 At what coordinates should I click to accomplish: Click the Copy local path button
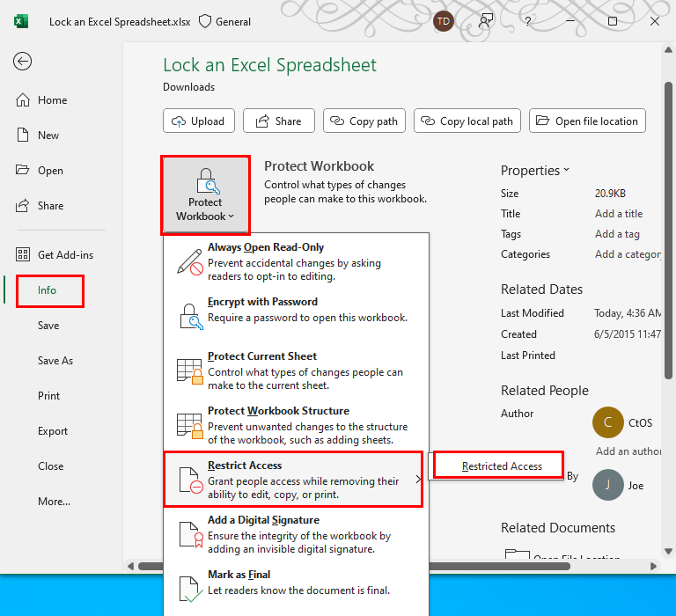tap(467, 121)
